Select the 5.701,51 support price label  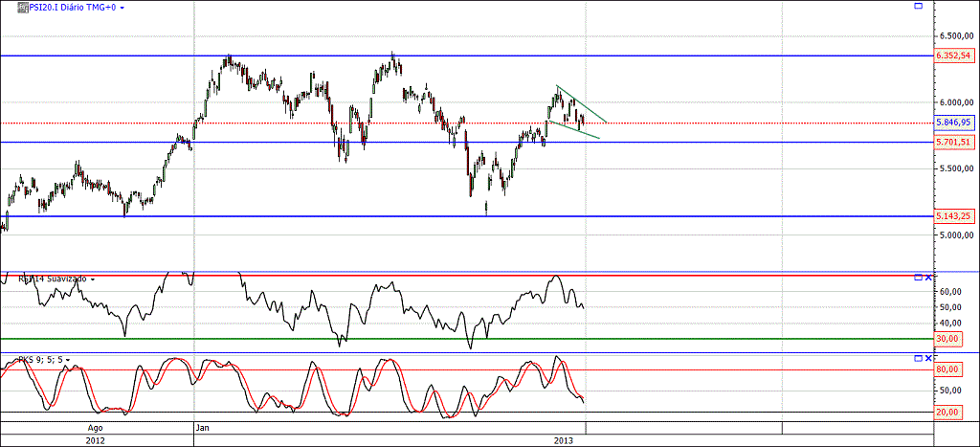click(953, 142)
